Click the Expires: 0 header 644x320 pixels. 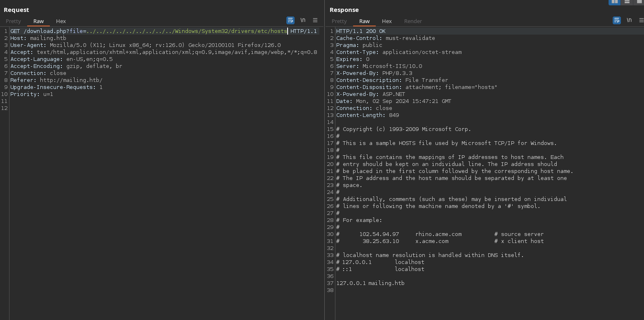[x=353, y=59]
